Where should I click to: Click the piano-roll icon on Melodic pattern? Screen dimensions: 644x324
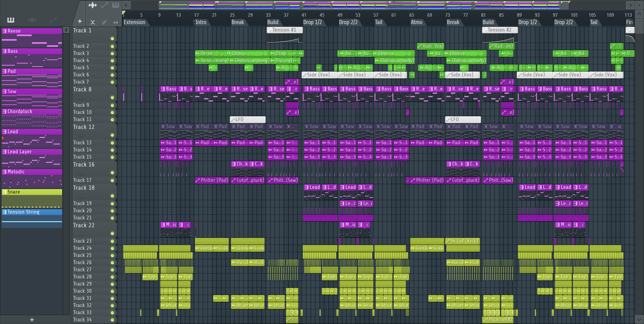(4, 172)
